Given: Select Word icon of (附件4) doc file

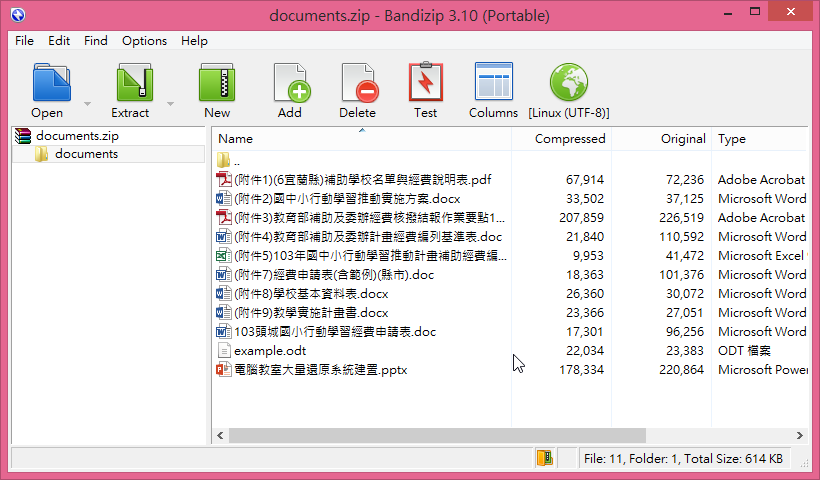Looking at the screenshot, I should (x=224, y=236).
